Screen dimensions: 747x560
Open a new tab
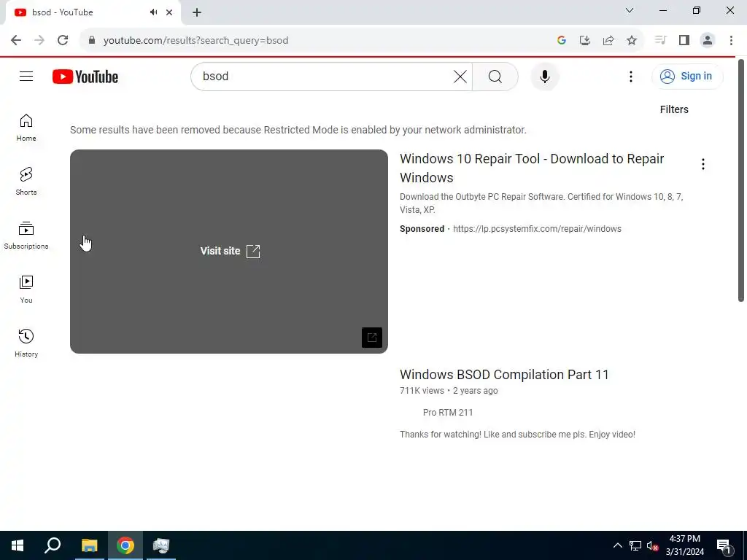point(197,12)
